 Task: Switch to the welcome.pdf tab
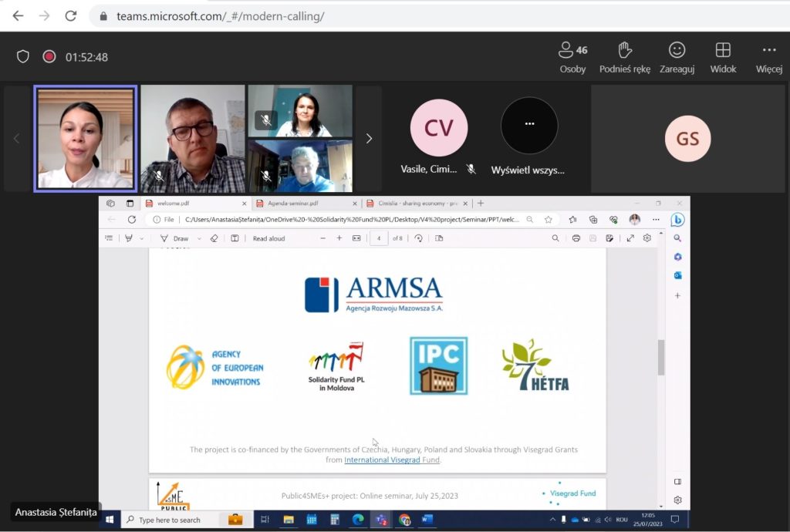pyautogui.click(x=195, y=204)
